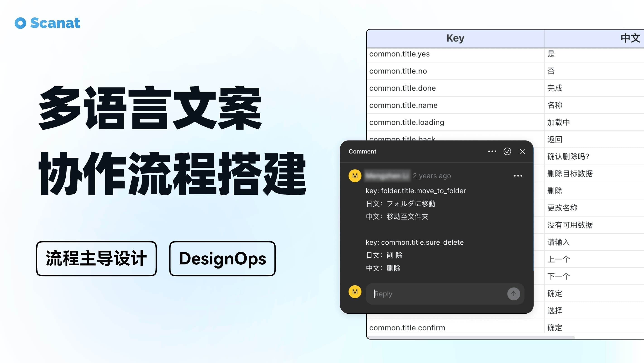644x363 pixels.
Task: Click the horizontal scrollbar under the table
Action: (x=471, y=337)
